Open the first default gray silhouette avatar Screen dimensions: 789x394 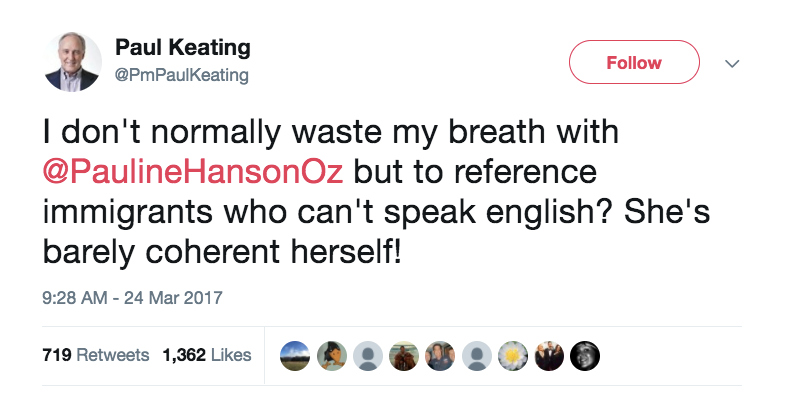coord(368,356)
